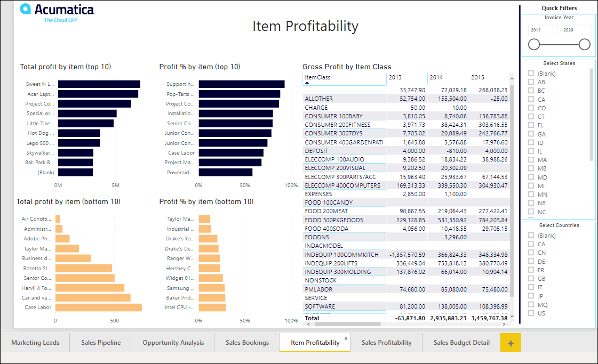The height and width of the screenshot is (364, 598).
Task: Click the Invoice Year start field 2013
Action: tap(543, 30)
